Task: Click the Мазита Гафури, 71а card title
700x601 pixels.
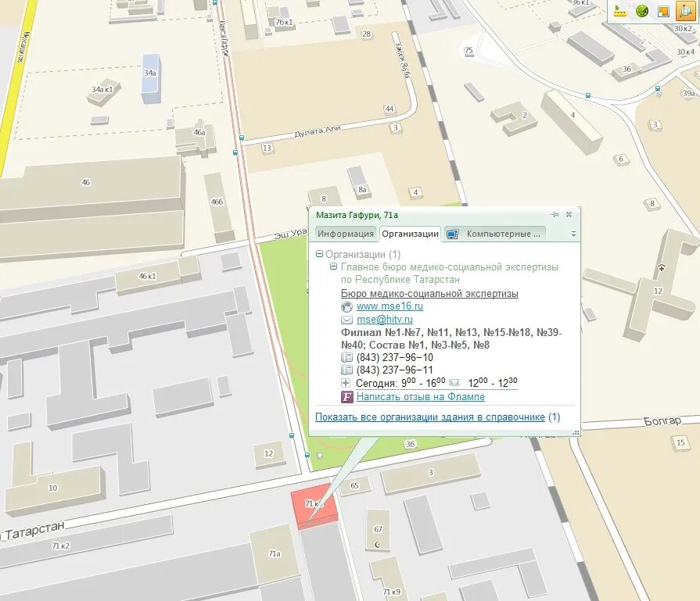Action: pos(357,215)
